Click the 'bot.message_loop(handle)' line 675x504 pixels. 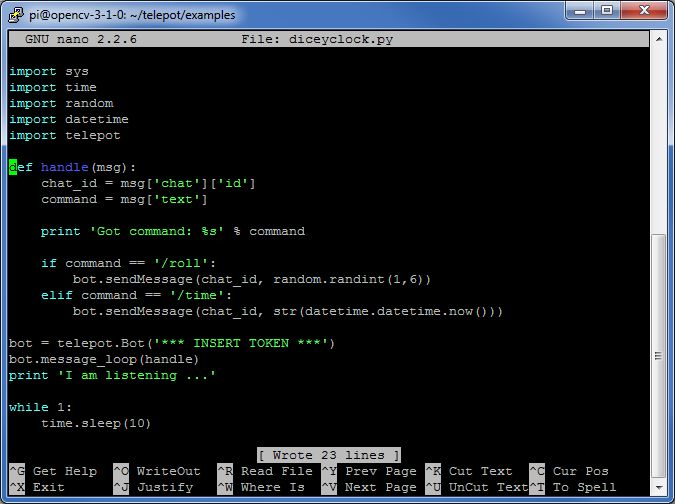point(103,359)
